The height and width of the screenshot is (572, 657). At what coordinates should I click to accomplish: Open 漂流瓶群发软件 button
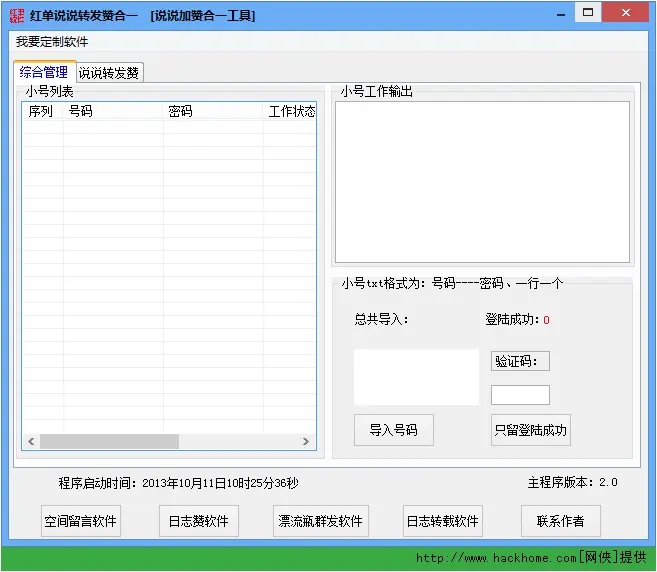pos(321,521)
